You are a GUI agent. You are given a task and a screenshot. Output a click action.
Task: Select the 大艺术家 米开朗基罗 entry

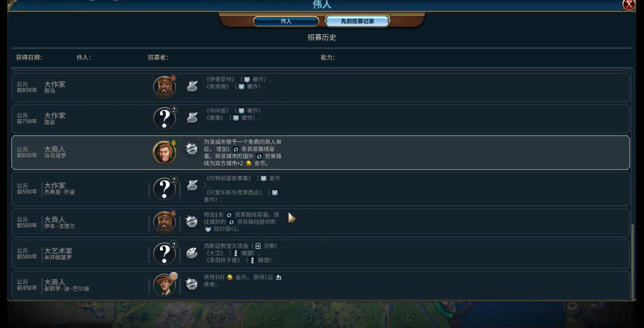[x=320, y=254]
